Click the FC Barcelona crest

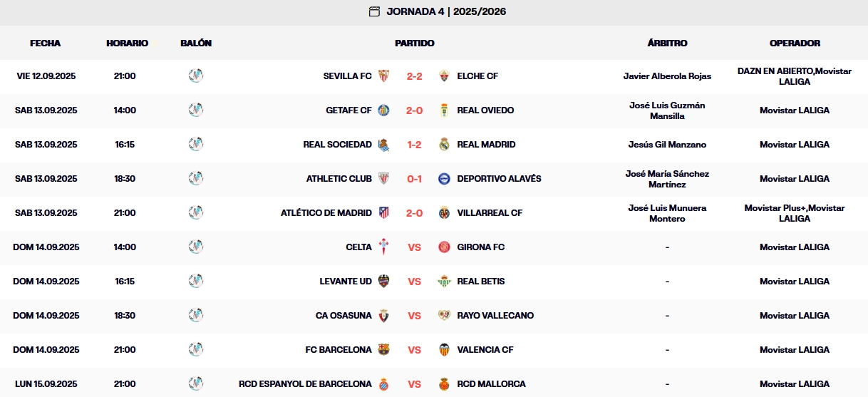[x=383, y=350]
